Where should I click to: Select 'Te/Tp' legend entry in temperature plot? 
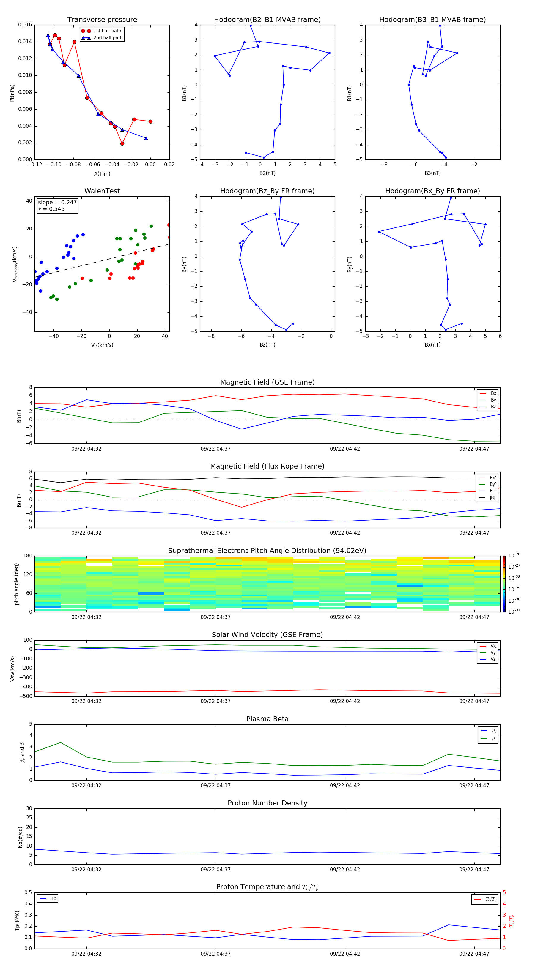pos(485,900)
